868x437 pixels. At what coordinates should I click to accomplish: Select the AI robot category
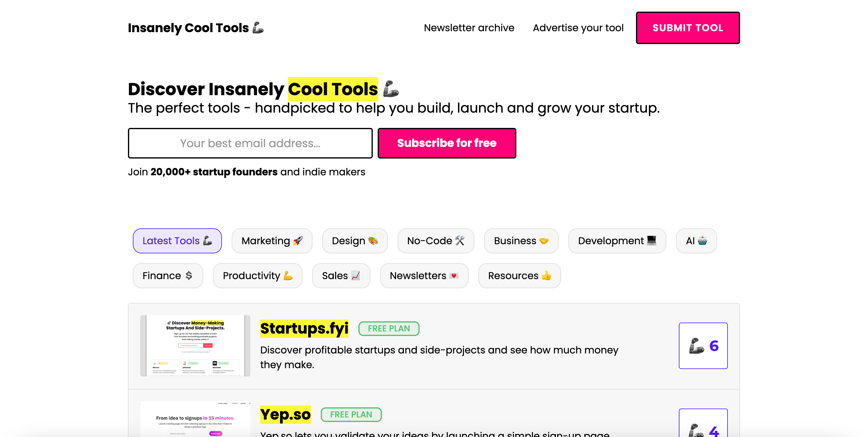click(x=696, y=241)
